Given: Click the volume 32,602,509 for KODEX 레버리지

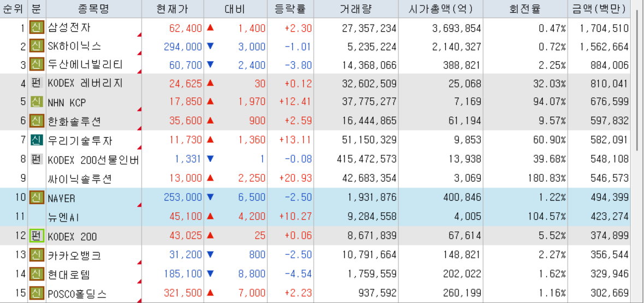Looking at the screenshot, I should point(369,84).
